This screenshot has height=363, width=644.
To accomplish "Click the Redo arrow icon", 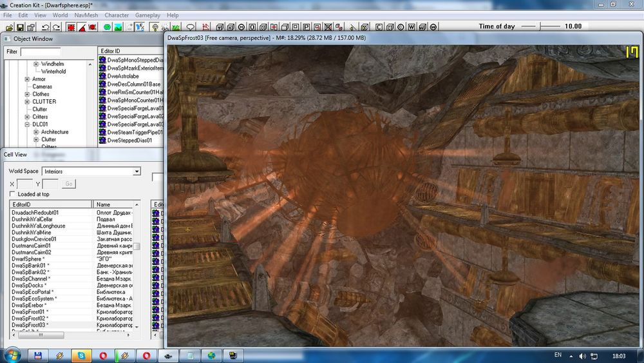I will click(56, 27).
